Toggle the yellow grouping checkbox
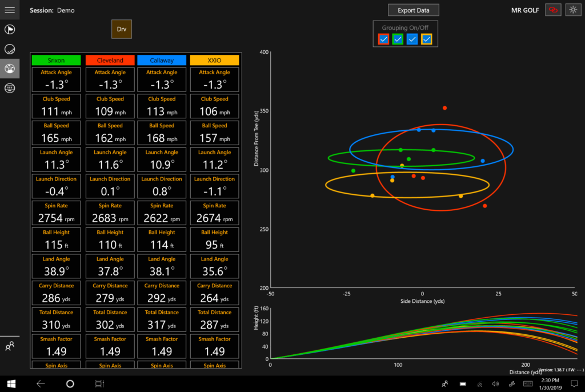This screenshot has width=585, height=392. click(426, 39)
